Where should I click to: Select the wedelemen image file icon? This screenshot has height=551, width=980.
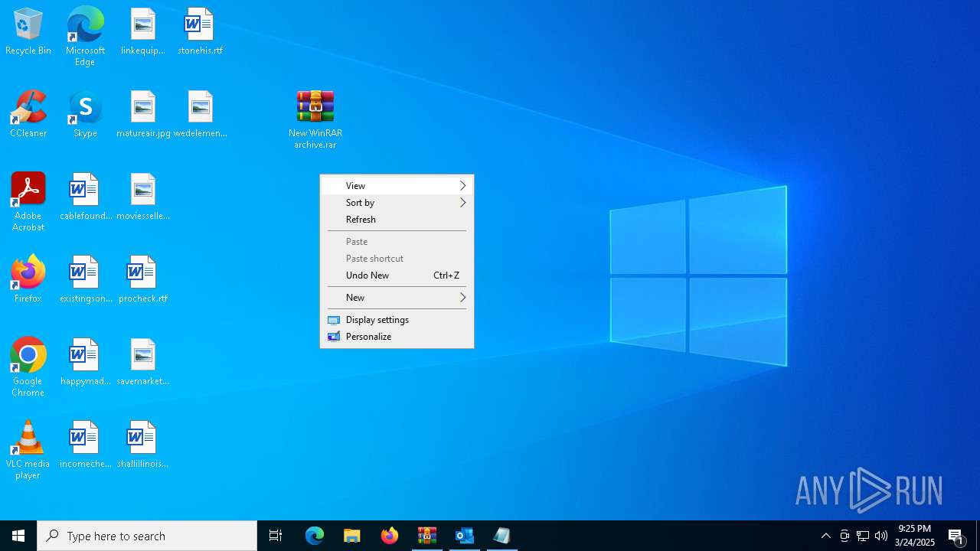tap(200, 115)
